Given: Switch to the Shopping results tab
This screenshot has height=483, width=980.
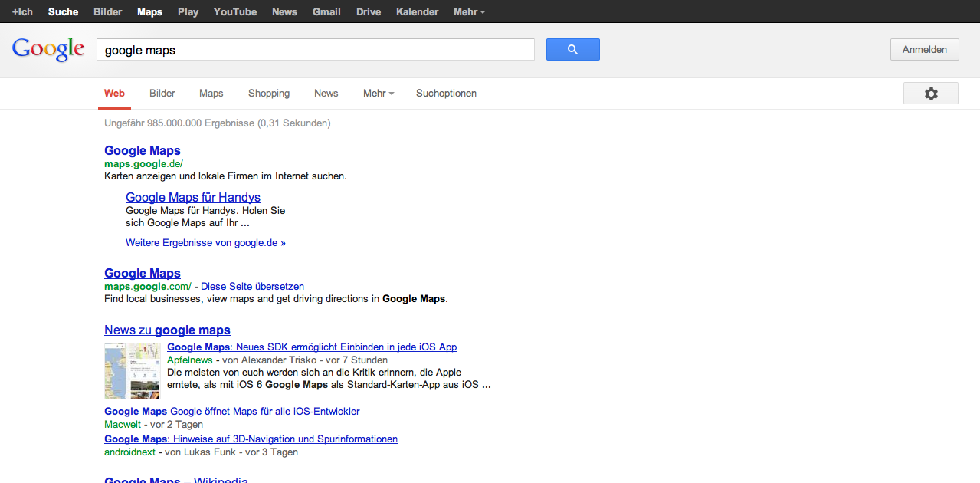Looking at the screenshot, I should (268, 94).
